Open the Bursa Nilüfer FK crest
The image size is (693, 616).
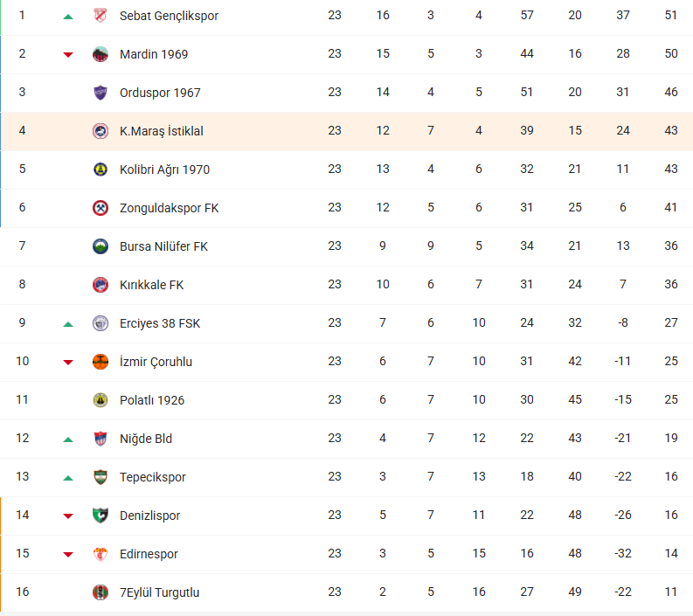[100, 246]
